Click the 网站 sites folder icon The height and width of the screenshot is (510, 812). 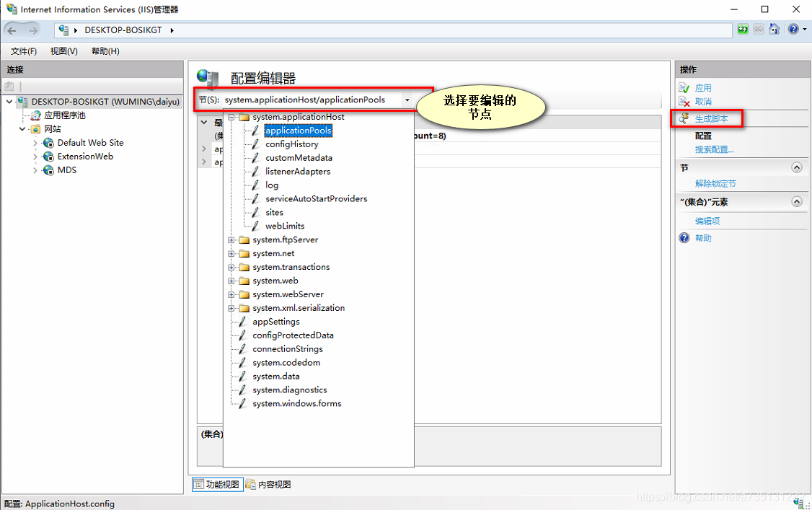click(x=36, y=129)
